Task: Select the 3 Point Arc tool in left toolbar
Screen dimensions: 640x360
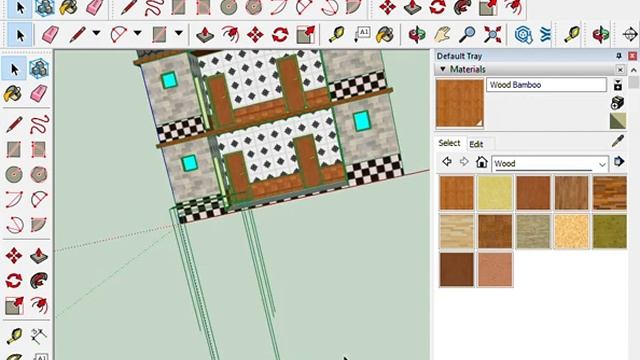Action: [x=14, y=225]
